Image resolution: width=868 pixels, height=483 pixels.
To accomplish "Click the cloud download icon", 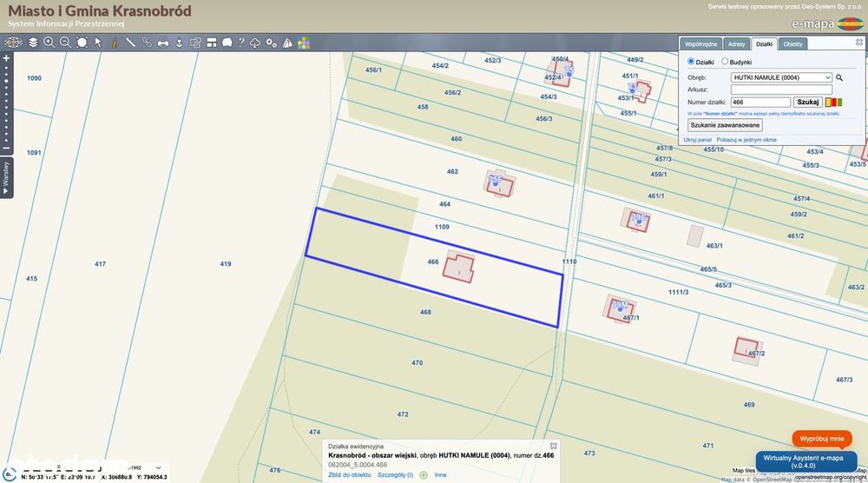I will coord(255,43).
